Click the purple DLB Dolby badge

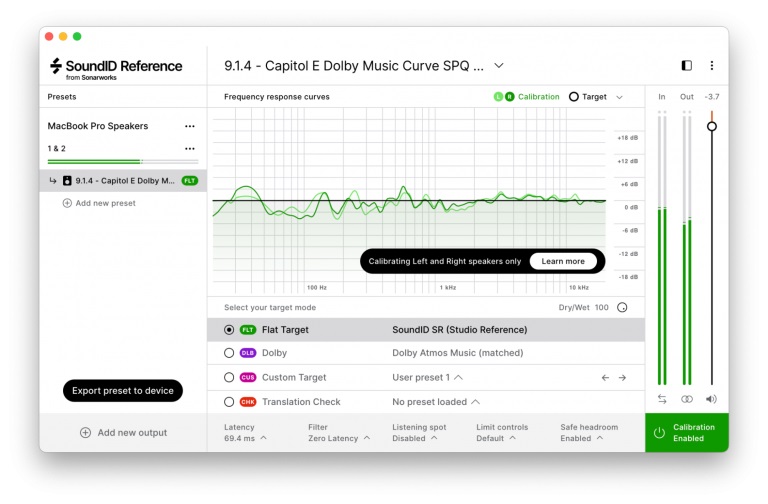[x=248, y=353]
